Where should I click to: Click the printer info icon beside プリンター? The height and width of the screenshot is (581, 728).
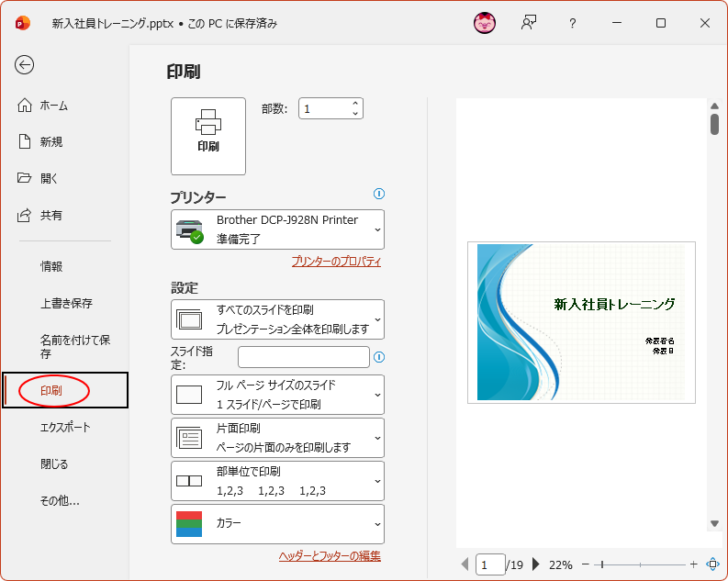(x=379, y=194)
